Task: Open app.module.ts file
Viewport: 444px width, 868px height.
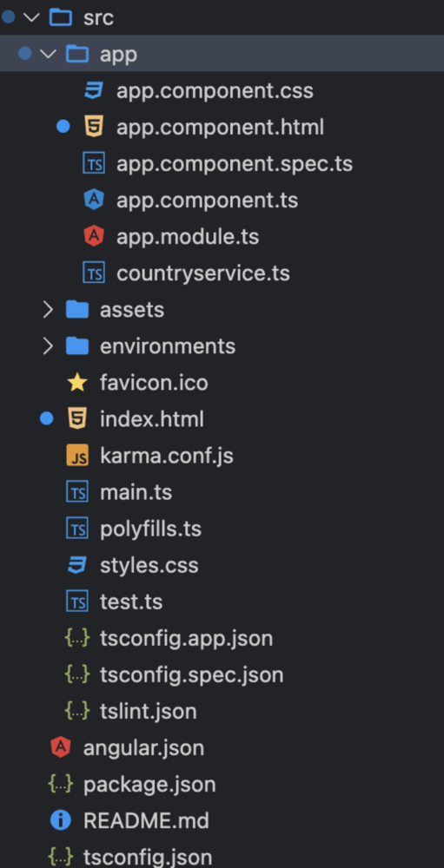Action: point(188,237)
